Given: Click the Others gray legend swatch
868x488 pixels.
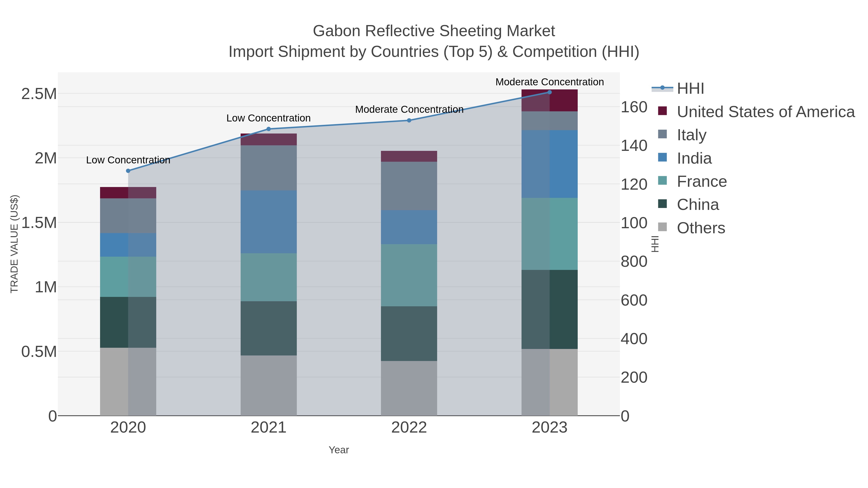Looking at the screenshot, I should (x=663, y=227).
